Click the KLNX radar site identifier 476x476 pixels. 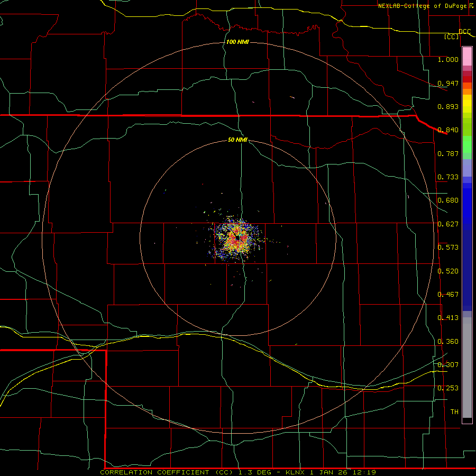tap(296, 472)
